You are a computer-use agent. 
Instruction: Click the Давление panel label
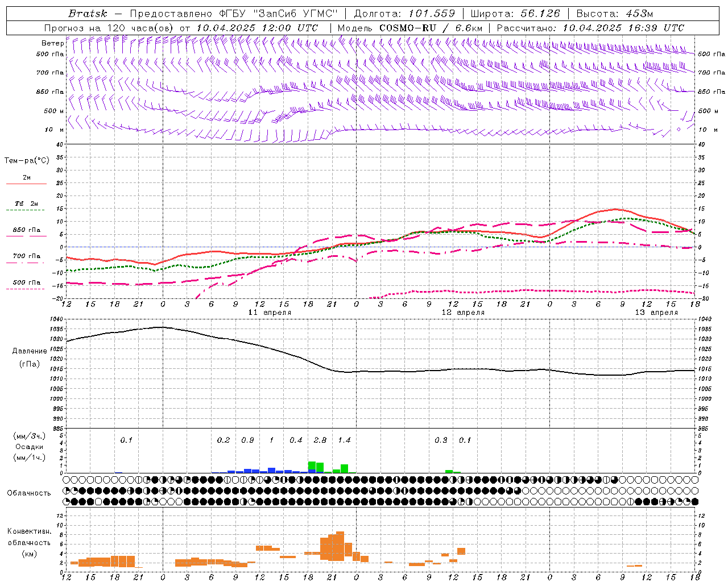pos(30,351)
